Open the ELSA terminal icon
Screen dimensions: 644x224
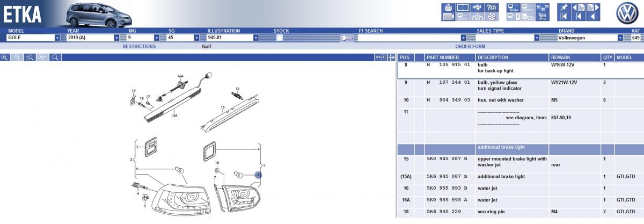tap(514, 8)
